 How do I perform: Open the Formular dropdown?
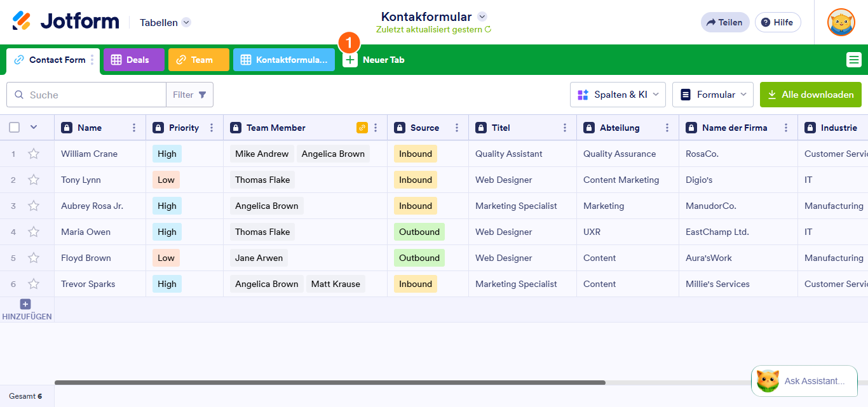713,95
